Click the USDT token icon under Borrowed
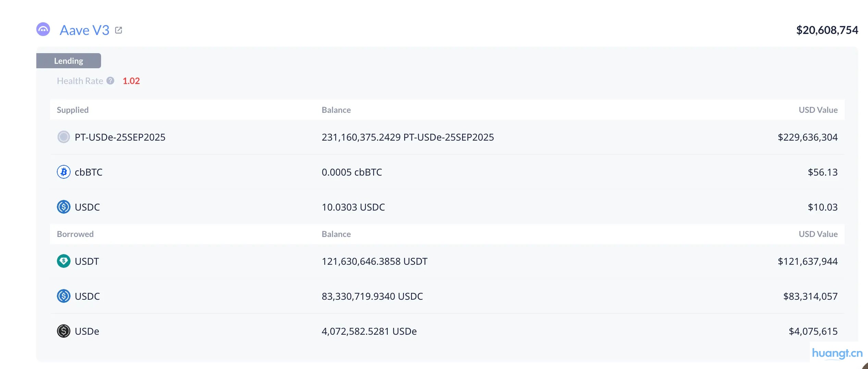Screen dimensions: 868x369 tap(64, 261)
